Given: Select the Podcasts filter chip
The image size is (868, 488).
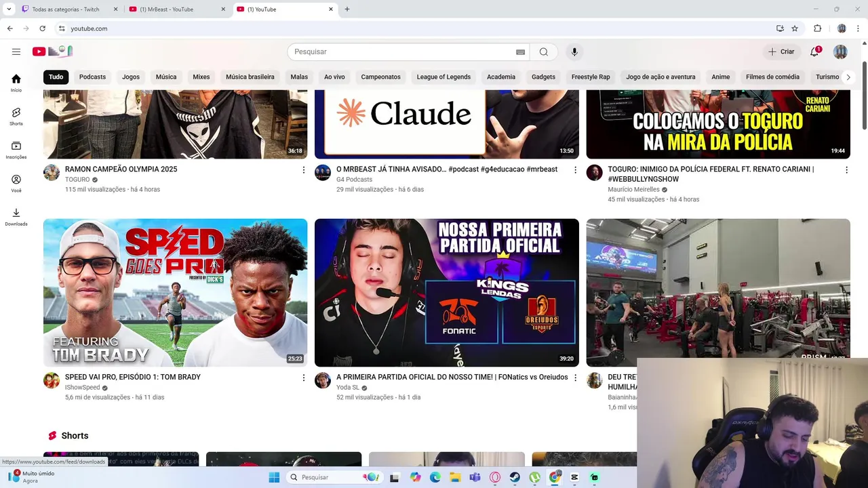Looking at the screenshot, I should pos(92,77).
